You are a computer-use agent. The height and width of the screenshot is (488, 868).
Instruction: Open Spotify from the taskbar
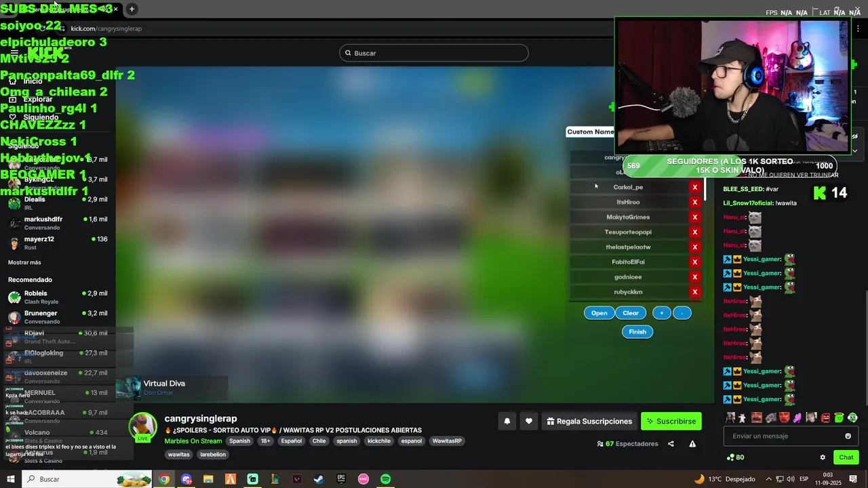click(385, 479)
